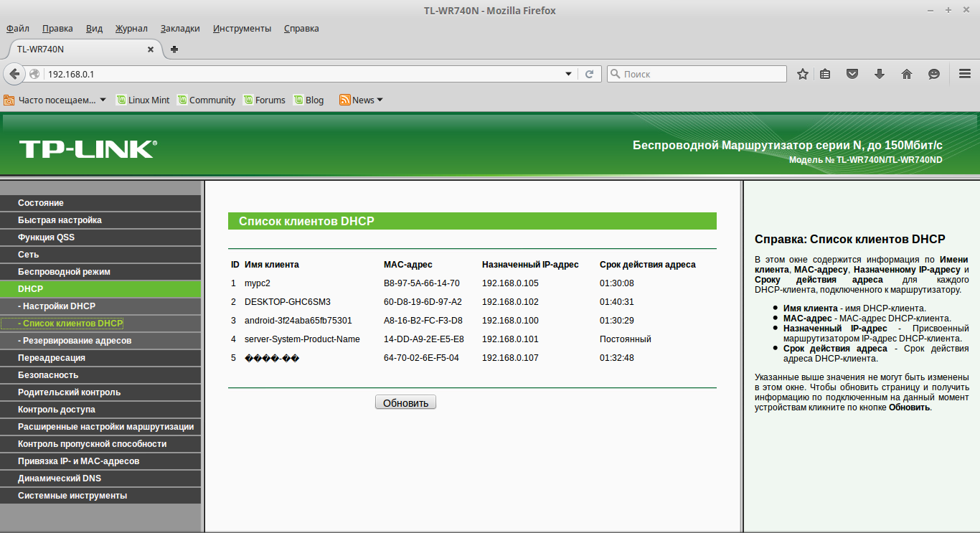Bookmark this page with the star icon
The image size is (980, 533).
click(x=803, y=74)
